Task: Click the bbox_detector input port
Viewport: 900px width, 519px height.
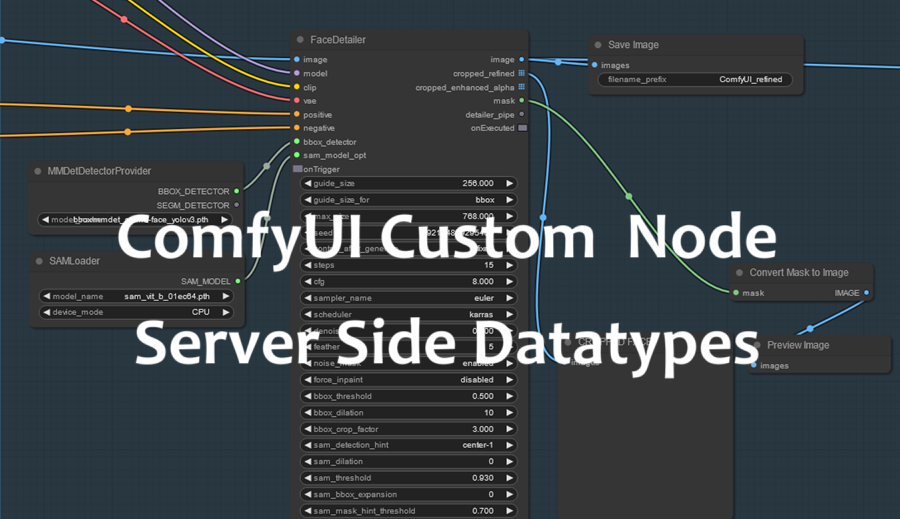Action: (x=297, y=142)
